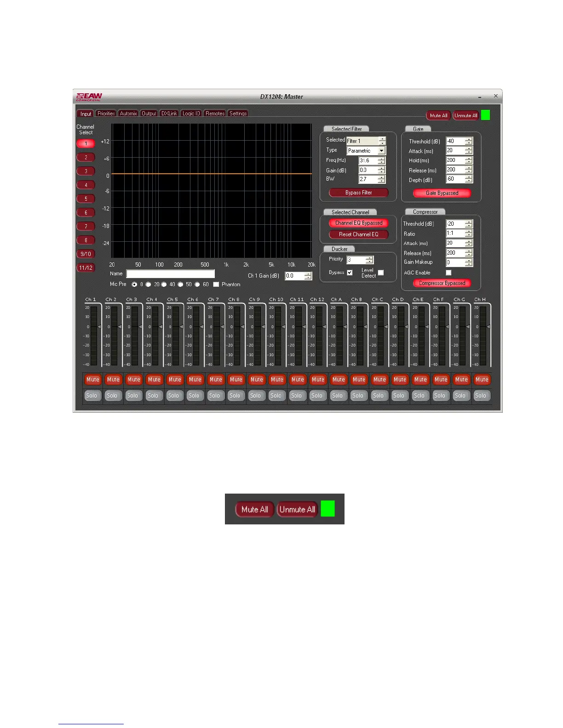The image size is (563, 728).
Task: Set Mic Pre gain to 60
Action: (x=197, y=284)
